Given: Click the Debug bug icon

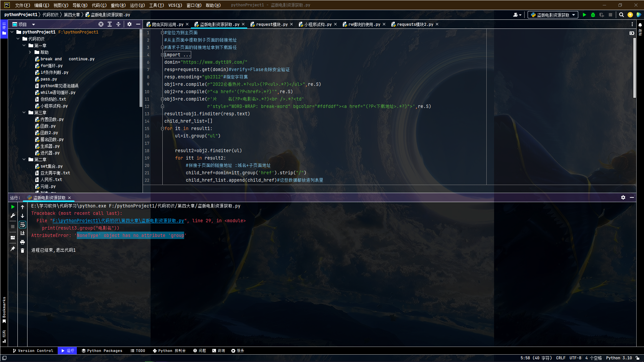Looking at the screenshot, I should [x=593, y=15].
